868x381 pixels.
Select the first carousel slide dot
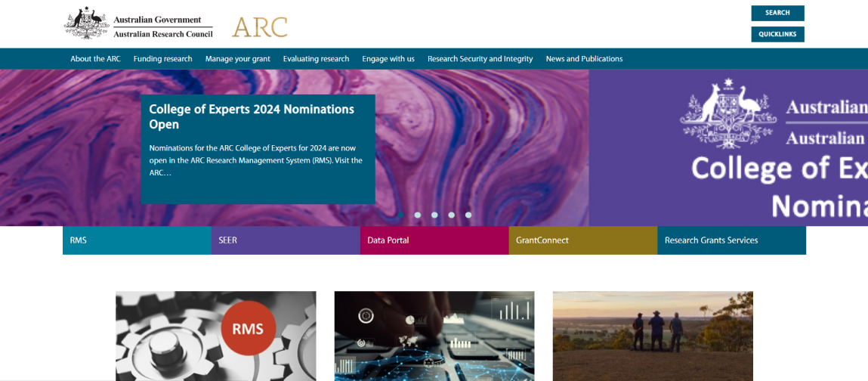tap(401, 215)
